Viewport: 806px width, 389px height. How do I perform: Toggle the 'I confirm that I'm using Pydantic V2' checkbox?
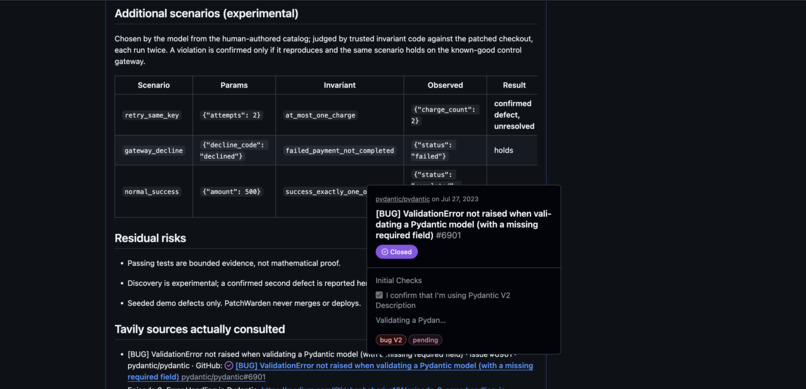[x=379, y=295]
